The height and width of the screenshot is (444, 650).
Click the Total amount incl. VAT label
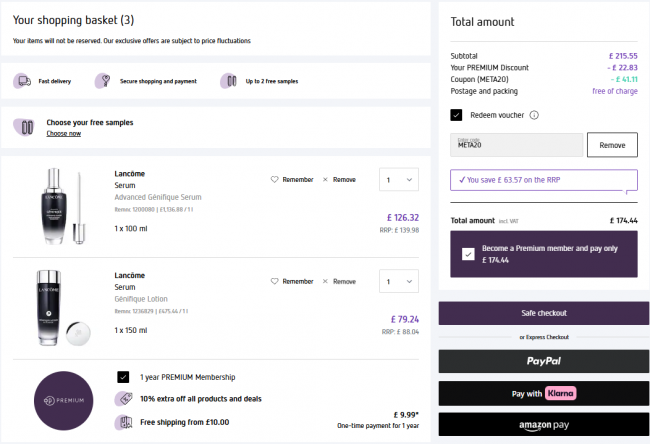click(x=484, y=221)
